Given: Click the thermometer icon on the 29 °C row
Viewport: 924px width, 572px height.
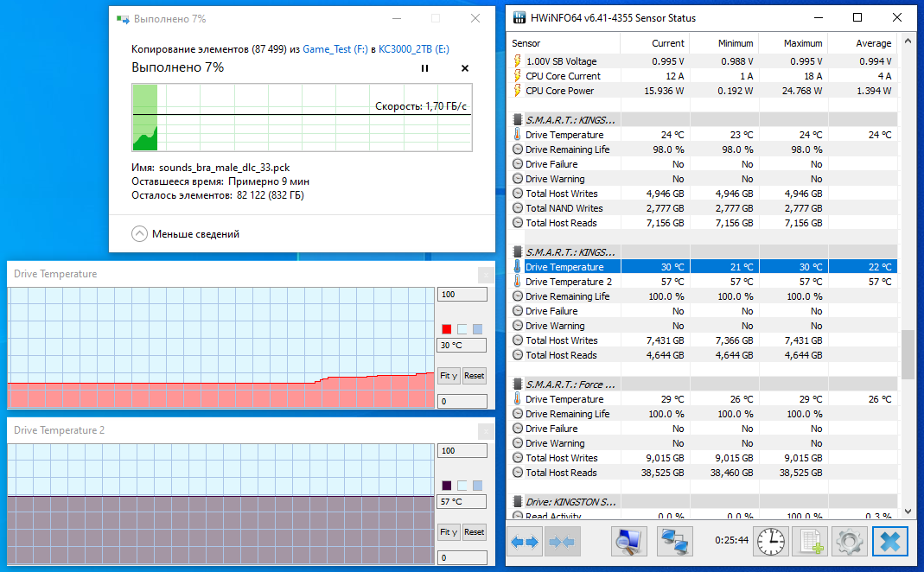Looking at the screenshot, I should click(518, 399).
